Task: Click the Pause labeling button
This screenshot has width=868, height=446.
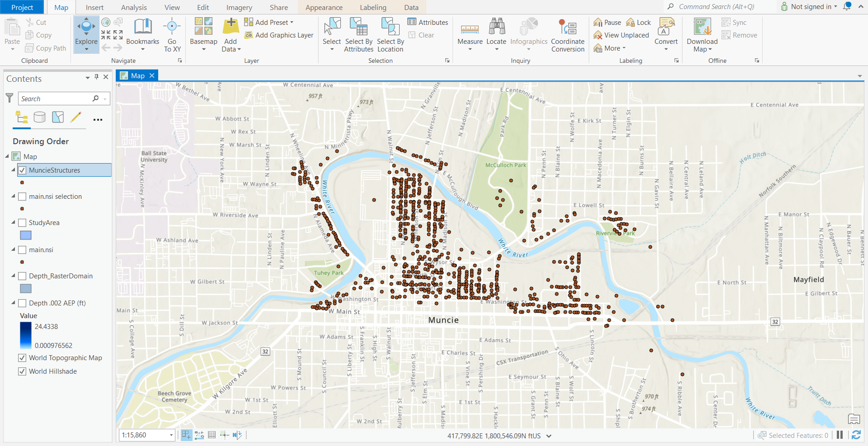Action: click(x=607, y=23)
